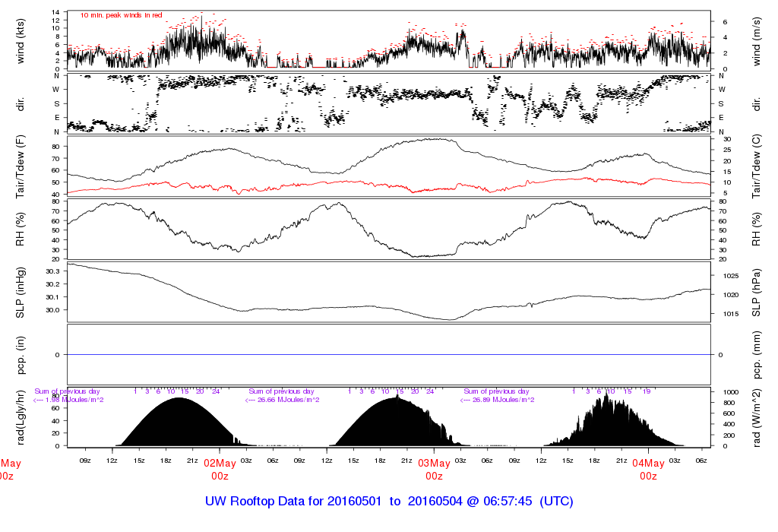This screenshot has width=778, height=532.
Task: Select the 'Tair/Tdew (F)' axis label
Action: (x=21, y=167)
